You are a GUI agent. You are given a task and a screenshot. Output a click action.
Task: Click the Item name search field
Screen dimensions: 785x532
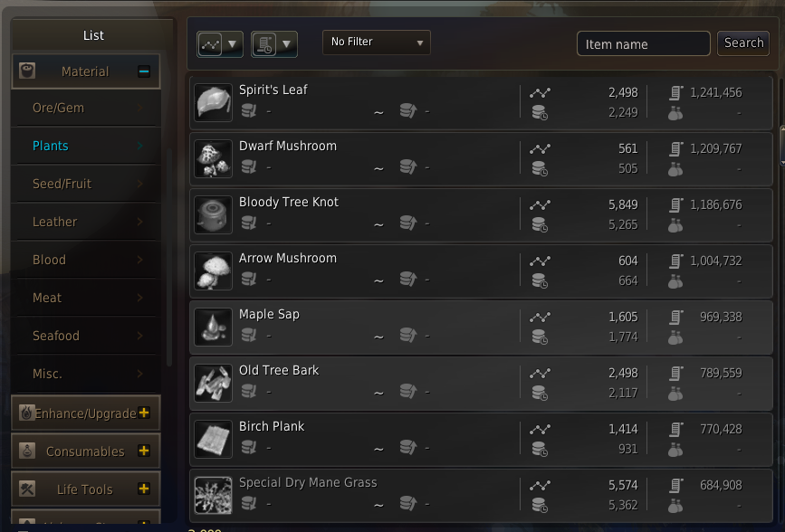[x=644, y=44]
